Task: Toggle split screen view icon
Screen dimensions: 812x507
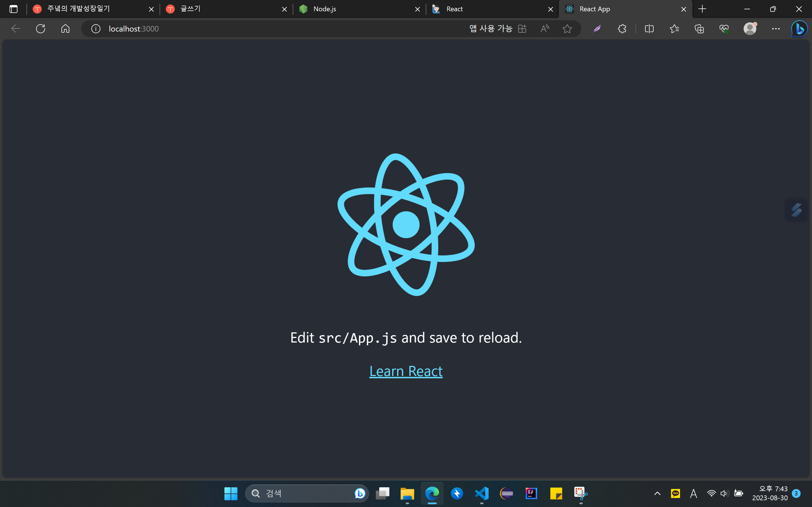Action: tap(649, 29)
